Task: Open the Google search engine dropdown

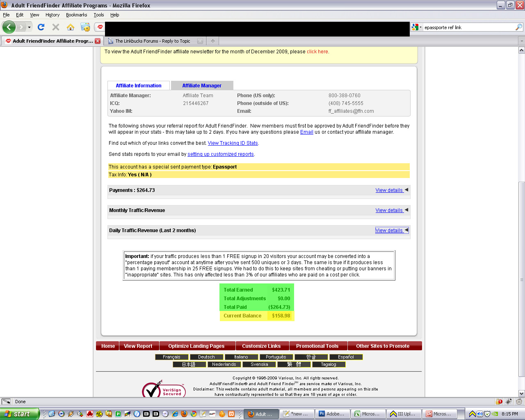Action: click(x=416, y=27)
